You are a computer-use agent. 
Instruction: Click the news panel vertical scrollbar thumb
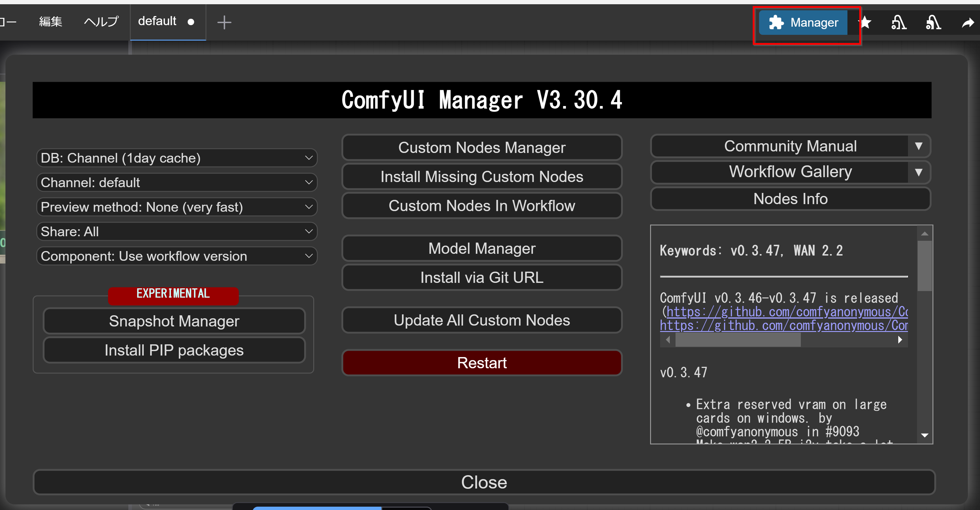924,266
